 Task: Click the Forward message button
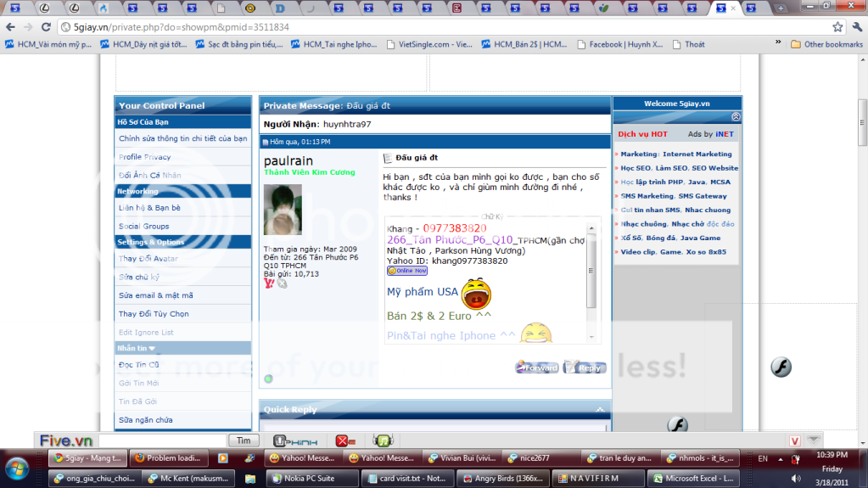pos(537,367)
